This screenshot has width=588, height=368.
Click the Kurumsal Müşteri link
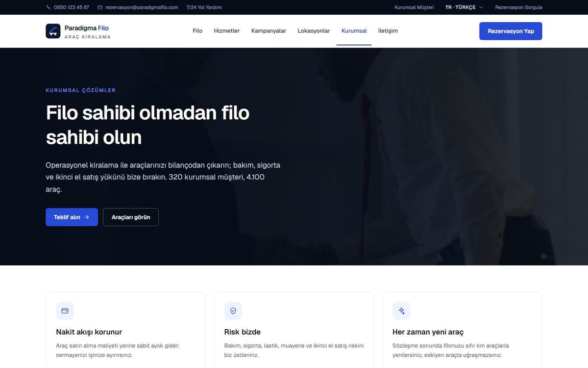(414, 7)
